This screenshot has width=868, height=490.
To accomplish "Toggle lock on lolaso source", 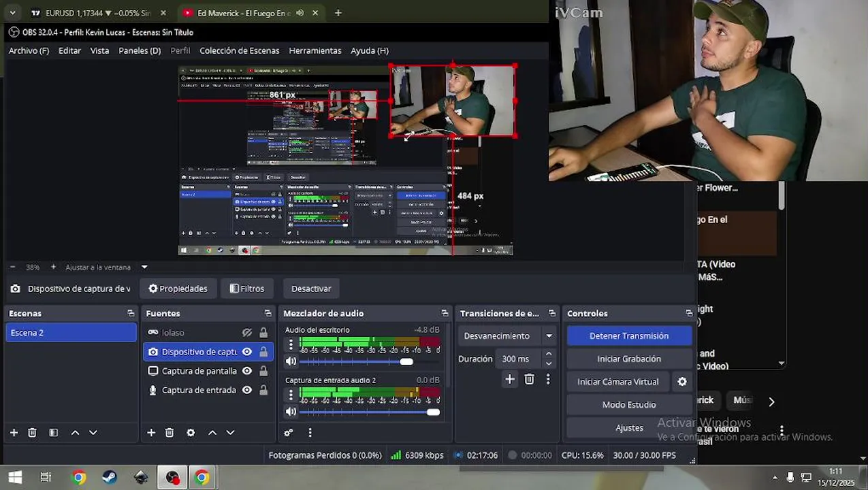I will point(263,333).
